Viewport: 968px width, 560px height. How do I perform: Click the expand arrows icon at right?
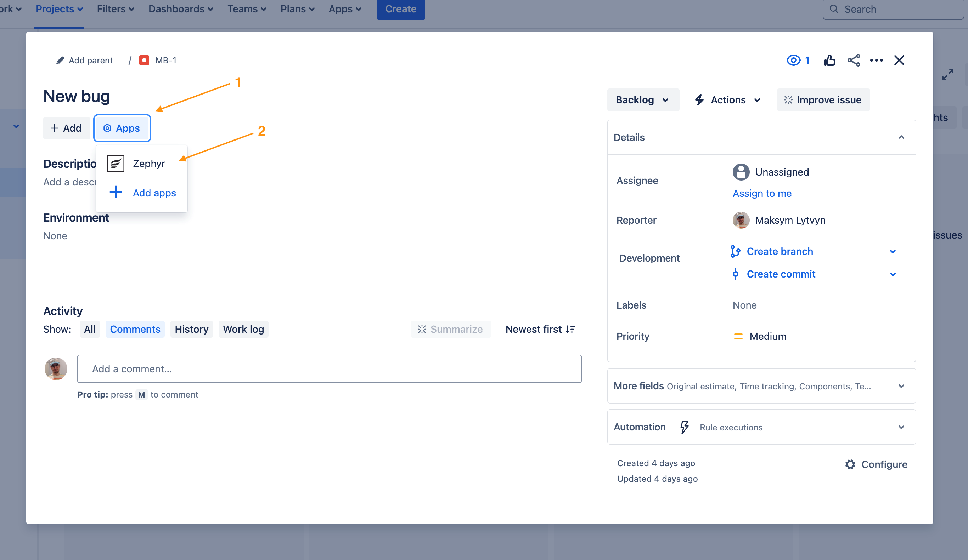pos(948,75)
